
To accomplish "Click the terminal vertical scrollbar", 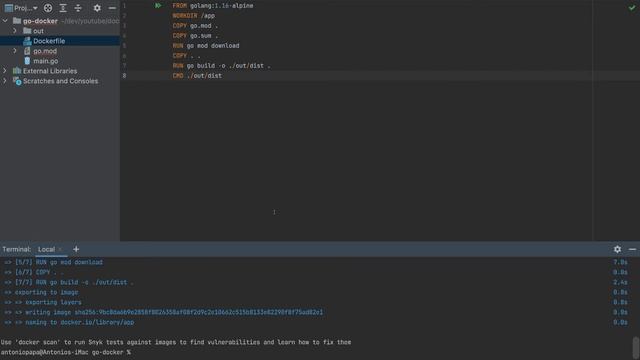I will click(636, 347).
